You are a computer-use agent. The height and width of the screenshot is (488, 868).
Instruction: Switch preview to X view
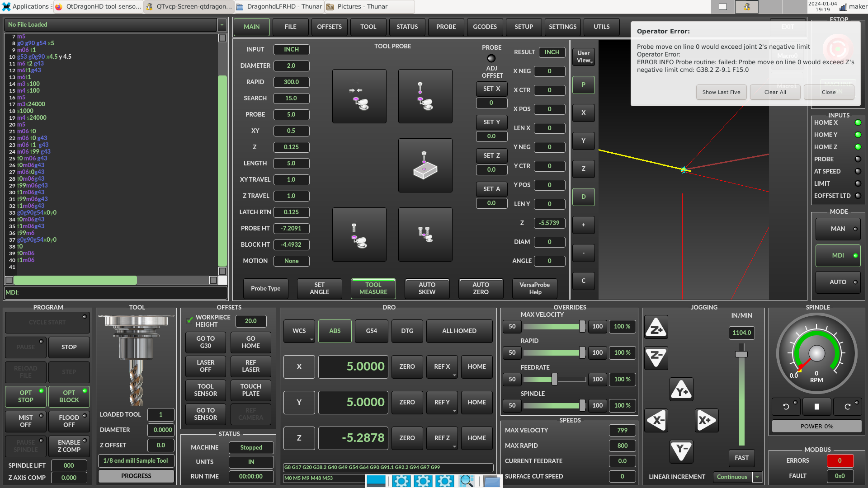tap(583, 113)
